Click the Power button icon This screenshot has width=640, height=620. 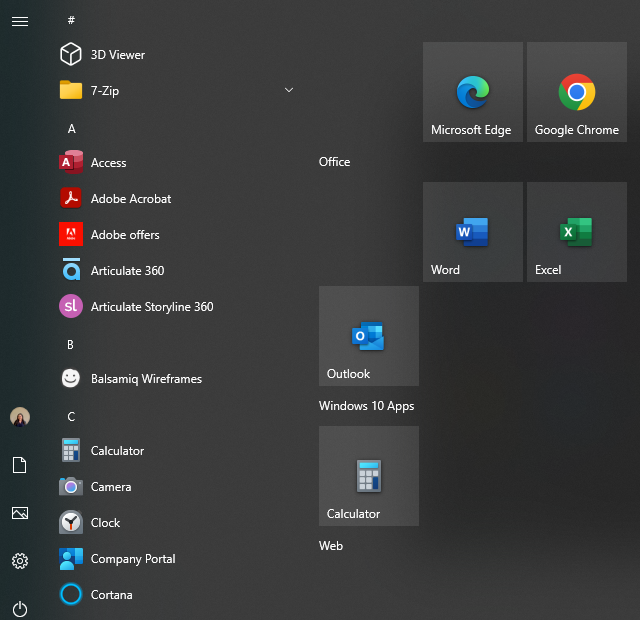tap(20, 609)
